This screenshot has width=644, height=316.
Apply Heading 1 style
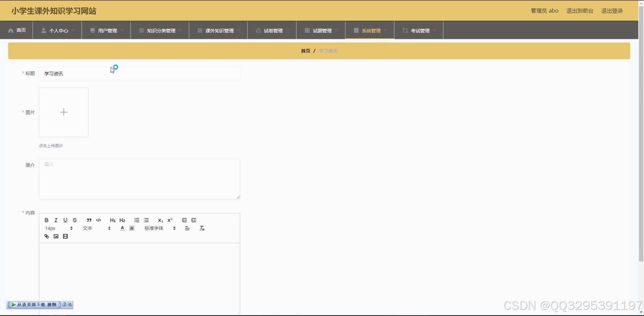pos(113,220)
